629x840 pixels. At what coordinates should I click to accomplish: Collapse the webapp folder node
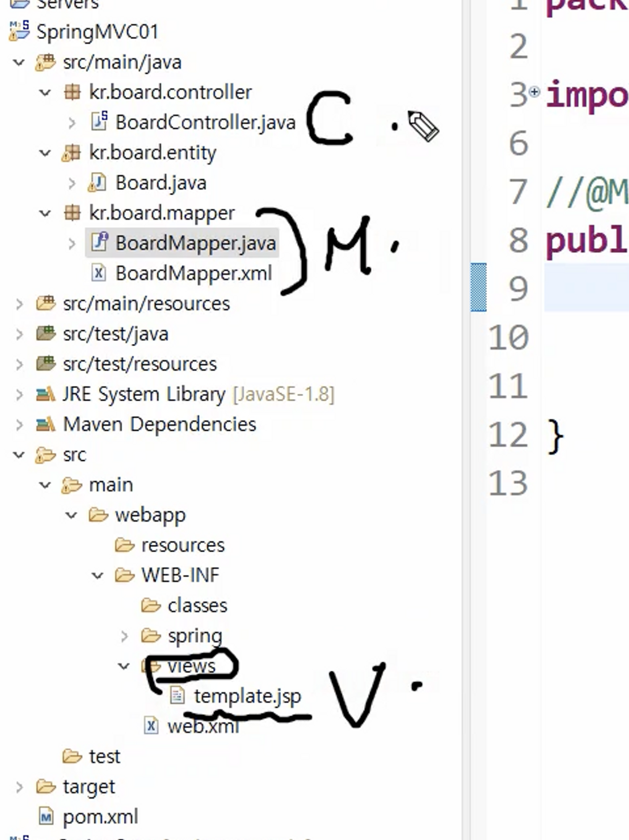pyautogui.click(x=71, y=516)
